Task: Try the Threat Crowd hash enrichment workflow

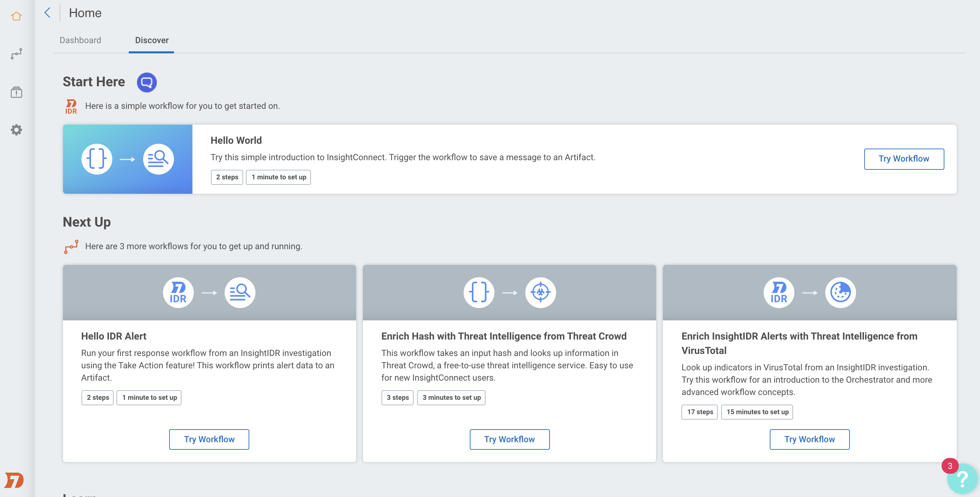Action: coord(510,439)
